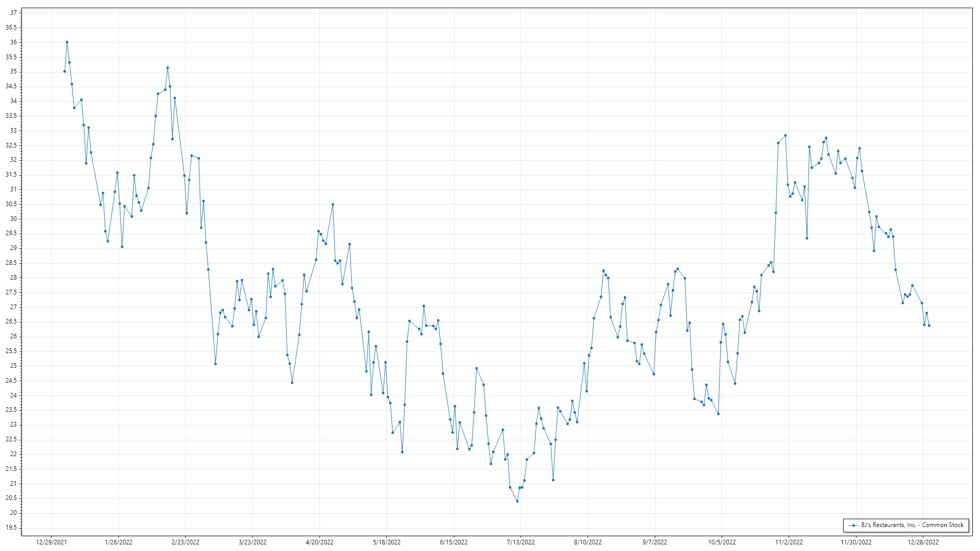Click the BJ's Restaurants, Inc. legend text
980x551 pixels.
coord(912,525)
